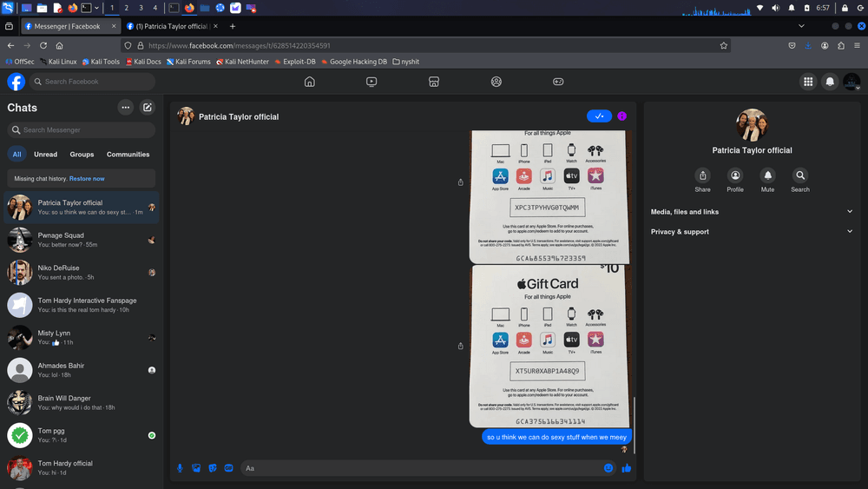Viewport: 868px width, 489px height.
Task: Open the Gaming icon
Action: (558, 82)
